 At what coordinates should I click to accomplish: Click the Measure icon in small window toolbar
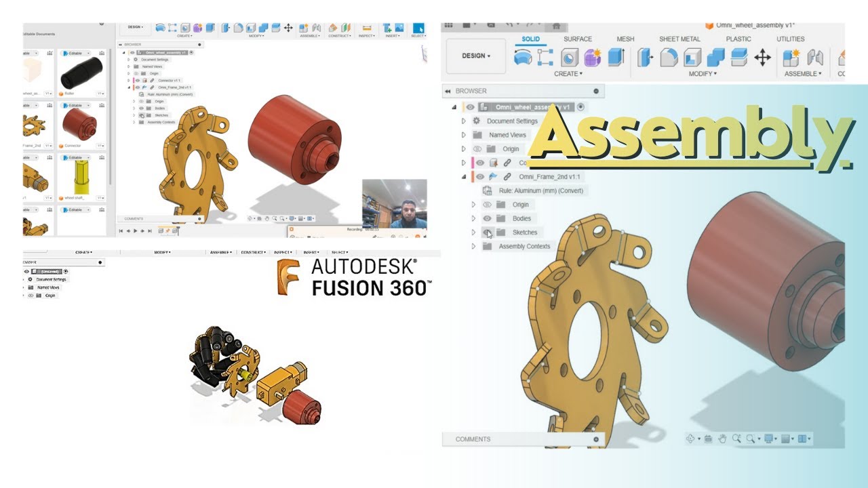[366, 28]
